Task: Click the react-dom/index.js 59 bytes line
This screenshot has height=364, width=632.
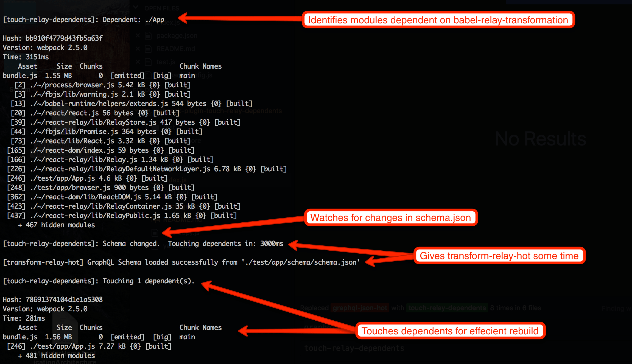Action: point(101,150)
